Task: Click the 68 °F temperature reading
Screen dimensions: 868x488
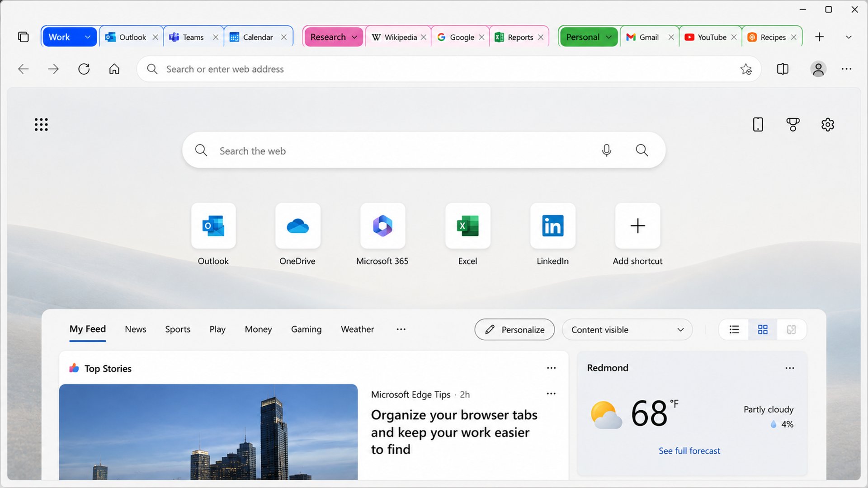Action: [655, 413]
